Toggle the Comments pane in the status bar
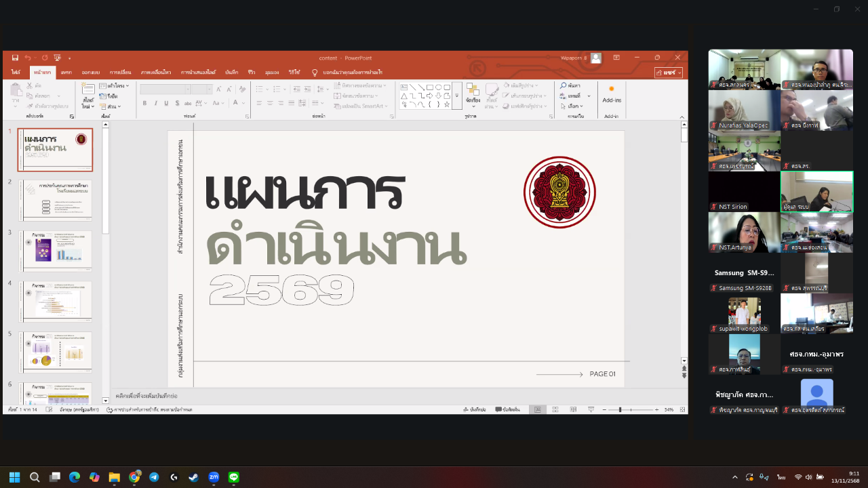The image size is (868, 488). [507, 409]
